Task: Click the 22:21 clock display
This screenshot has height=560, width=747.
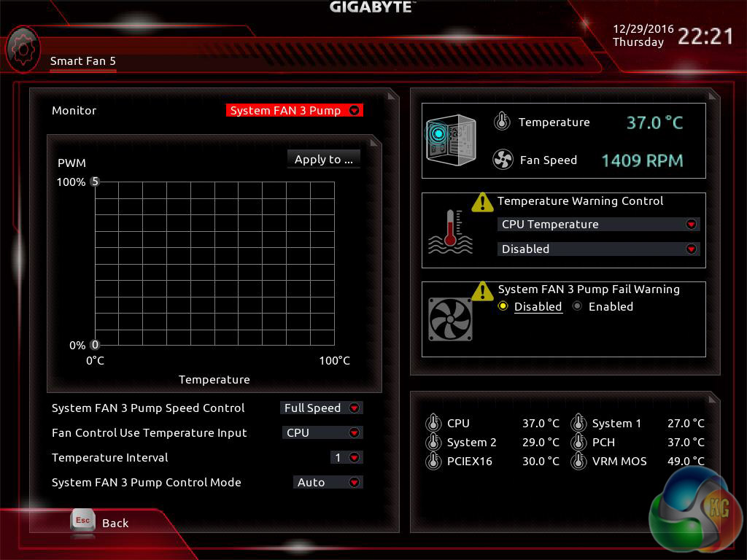Action: tap(705, 36)
